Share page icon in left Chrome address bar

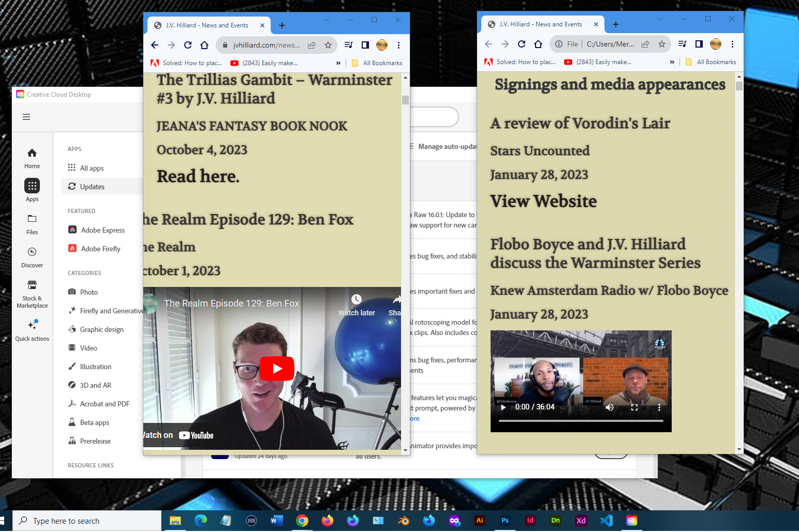click(312, 45)
